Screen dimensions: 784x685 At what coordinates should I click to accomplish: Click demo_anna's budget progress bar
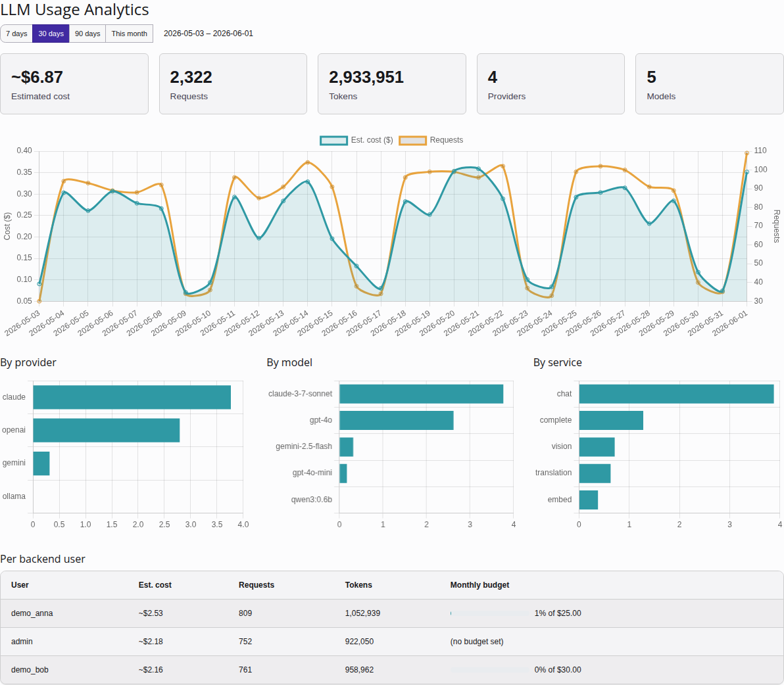[x=489, y=613]
